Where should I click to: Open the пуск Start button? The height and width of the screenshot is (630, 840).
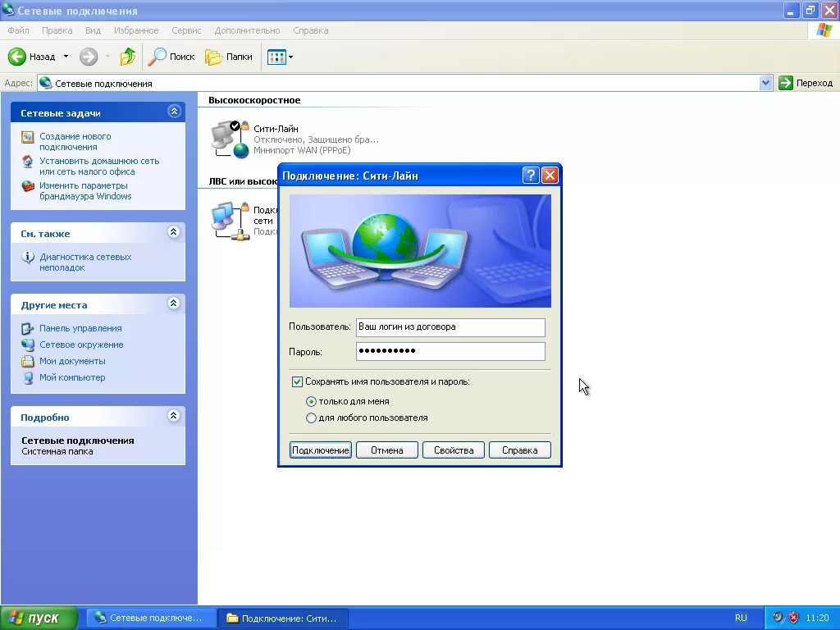pos(39,618)
